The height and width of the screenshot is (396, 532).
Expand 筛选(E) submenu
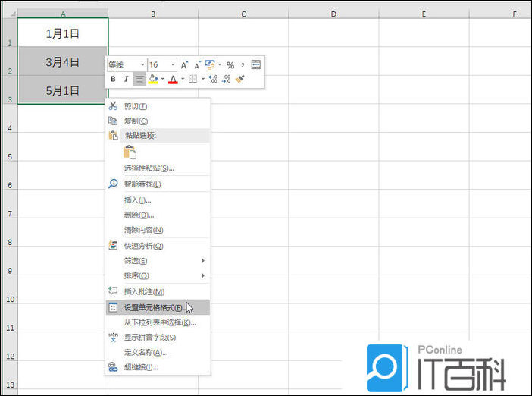158,261
